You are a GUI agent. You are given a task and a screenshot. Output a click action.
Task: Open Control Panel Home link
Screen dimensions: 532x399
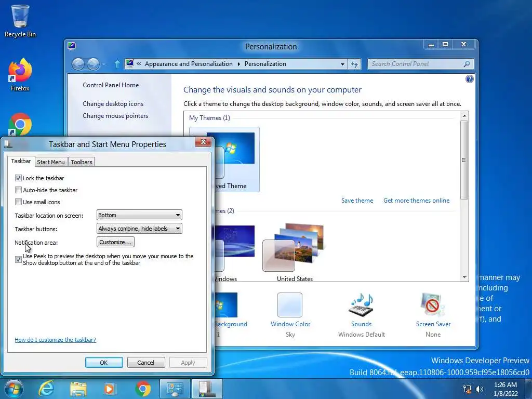111,85
